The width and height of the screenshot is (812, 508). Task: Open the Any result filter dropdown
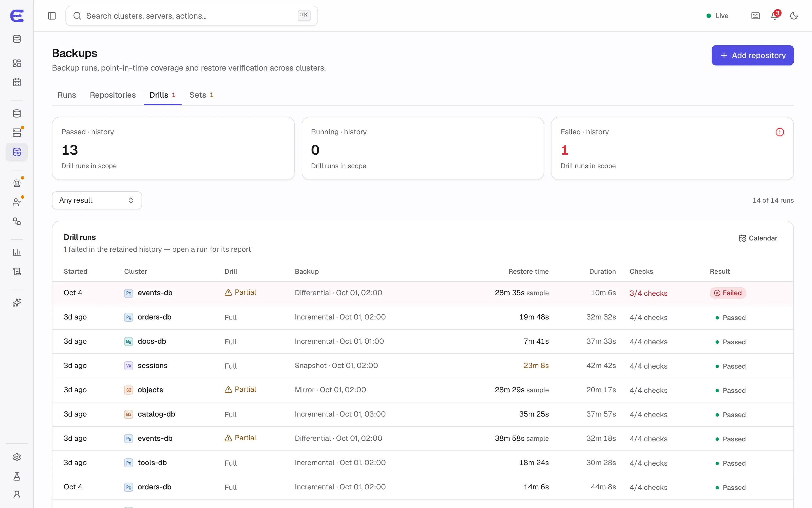(97, 200)
